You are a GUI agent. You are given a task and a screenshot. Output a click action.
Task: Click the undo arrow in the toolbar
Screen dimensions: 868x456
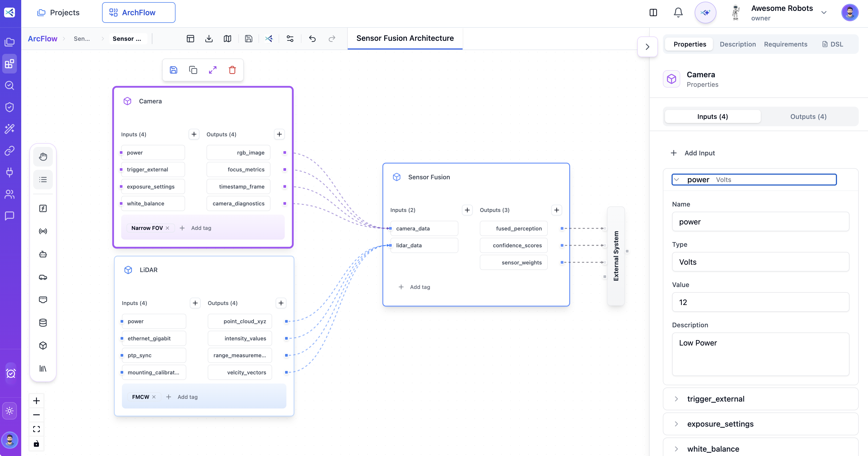point(312,38)
